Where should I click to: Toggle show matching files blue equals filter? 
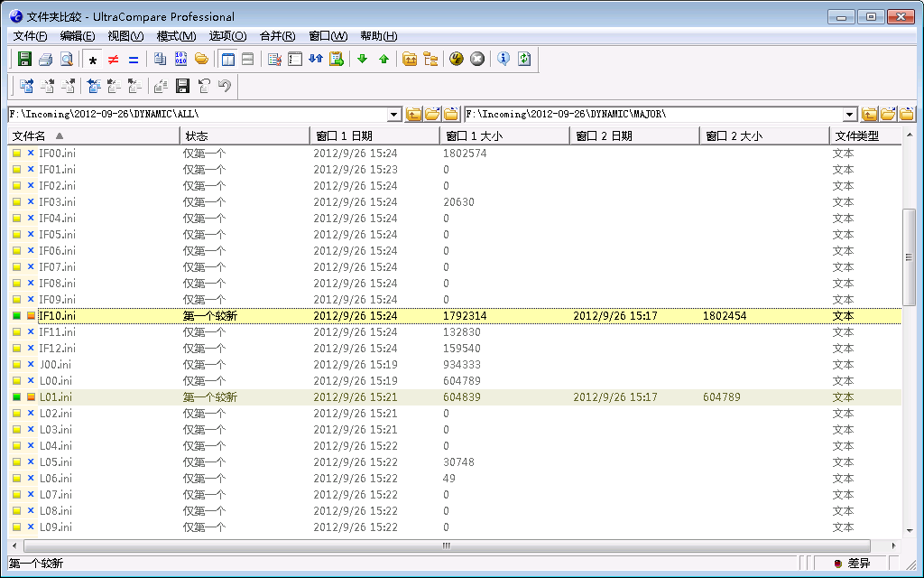pyautogui.click(x=134, y=61)
